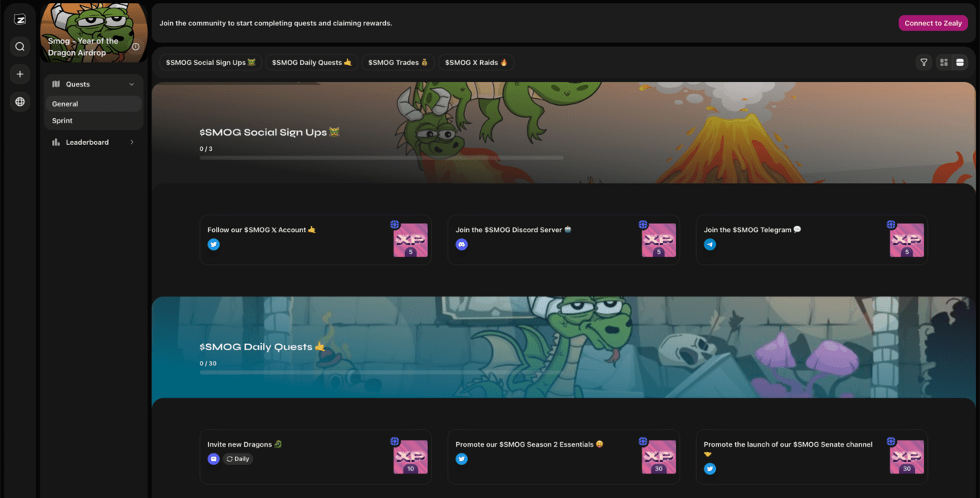Click the Connect to Zealy button
Screen dimensions: 980x498
(x=933, y=23)
